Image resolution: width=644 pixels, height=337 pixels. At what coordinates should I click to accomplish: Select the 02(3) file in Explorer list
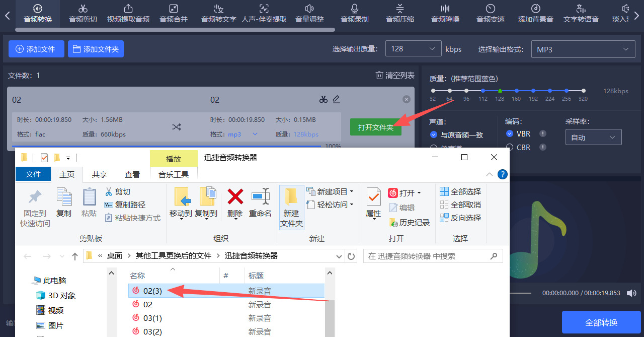click(x=227, y=291)
